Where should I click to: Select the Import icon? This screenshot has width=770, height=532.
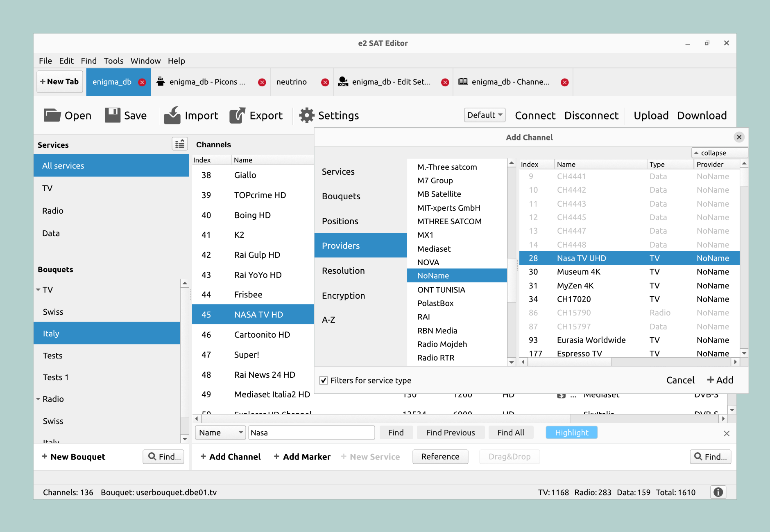[172, 115]
